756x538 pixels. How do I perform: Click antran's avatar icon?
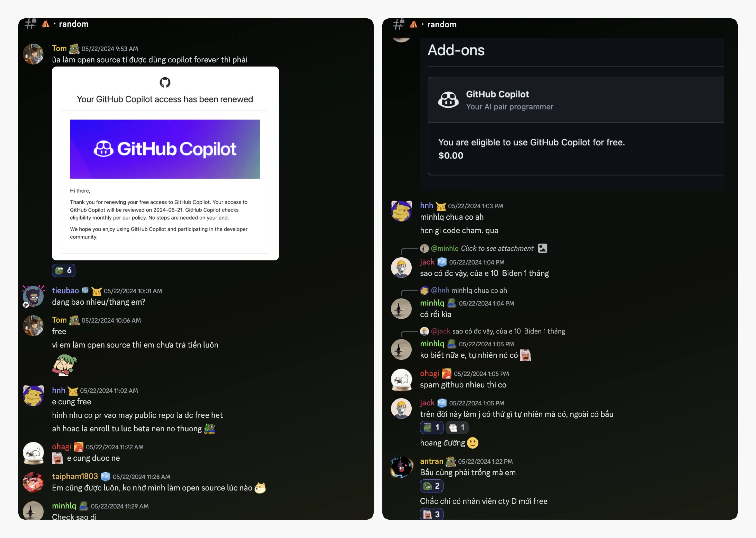pos(401,467)
